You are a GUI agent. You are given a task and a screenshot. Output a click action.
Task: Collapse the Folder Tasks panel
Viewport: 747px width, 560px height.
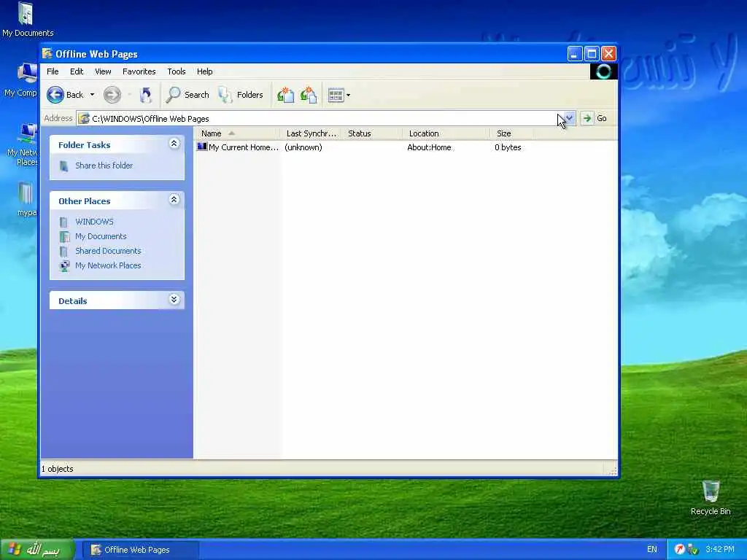[174, 144]
